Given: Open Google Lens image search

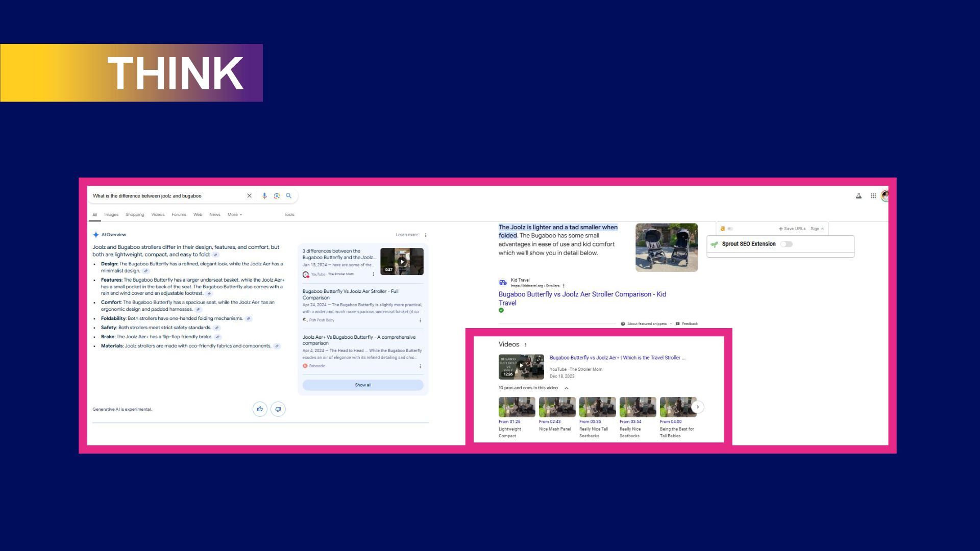Looking at the screenshot, I should click(x=277, y=196).
